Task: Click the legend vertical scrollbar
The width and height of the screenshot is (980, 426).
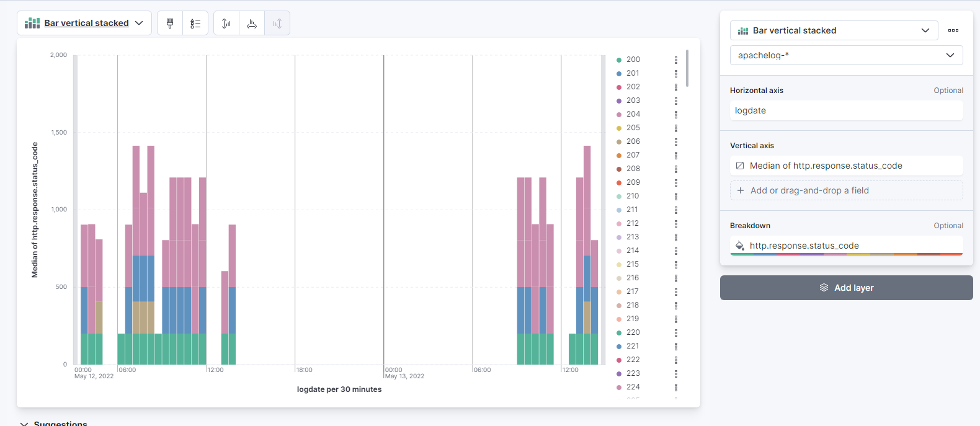Action: click(687, 68)
